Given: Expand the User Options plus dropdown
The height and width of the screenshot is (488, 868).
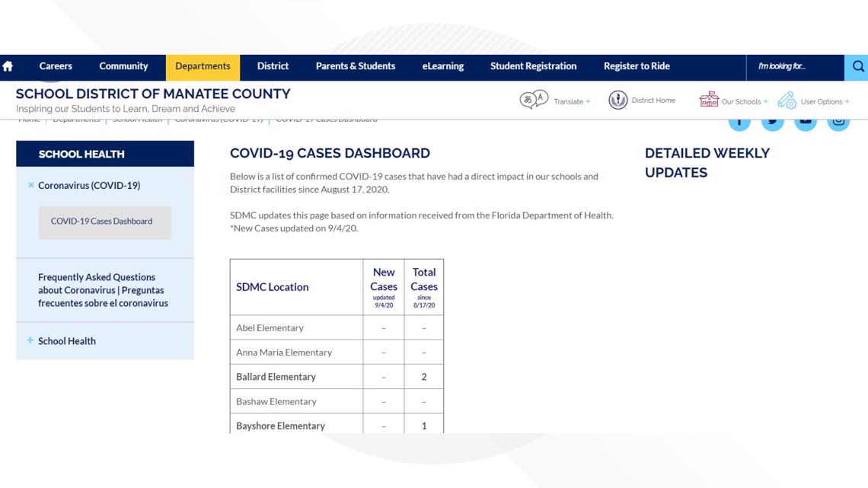Looking at the screenshot, I should tap(847, 101).
